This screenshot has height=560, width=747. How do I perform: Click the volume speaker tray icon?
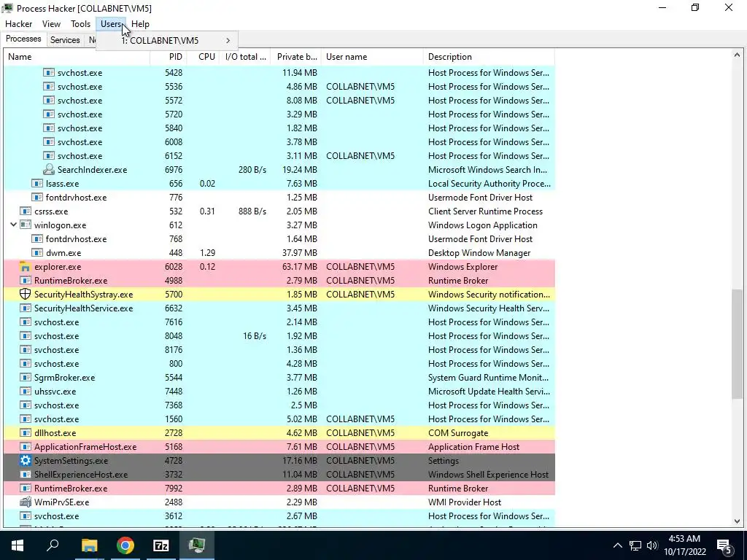tap(652, 545)
